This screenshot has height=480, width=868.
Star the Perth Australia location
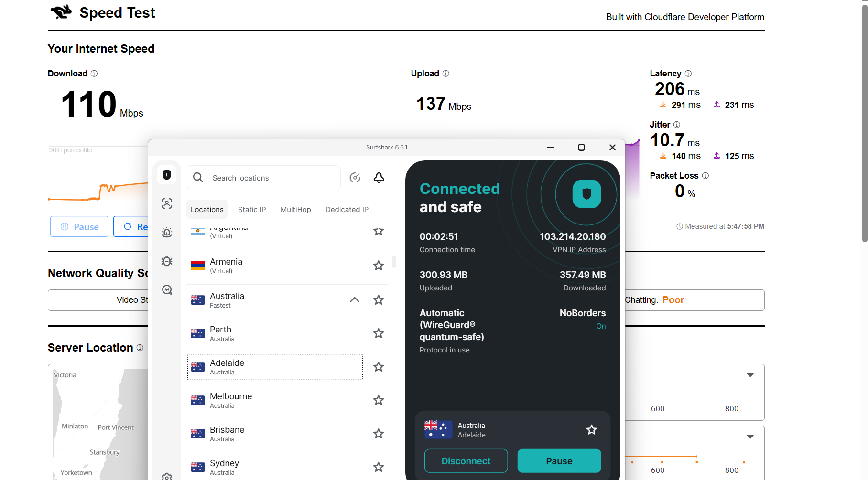pyautogui.click(x=378, y=333)
